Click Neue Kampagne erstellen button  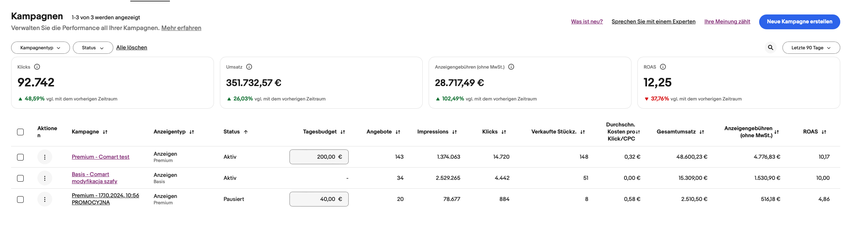799,22
